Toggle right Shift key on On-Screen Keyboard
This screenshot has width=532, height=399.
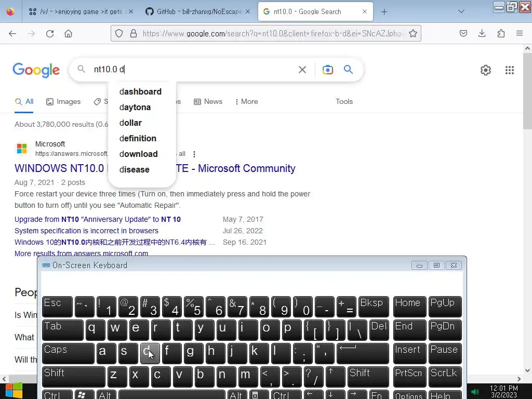click(x=368, y=377)
